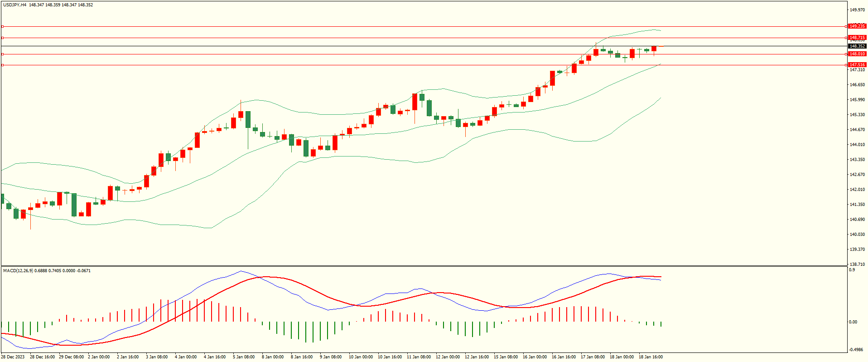Image resolution: width=868 pixels, height=362 pixels.
Task: Click the -0.4986 MACD scale value
Action: pyautogui.click(x=856, y=350)
